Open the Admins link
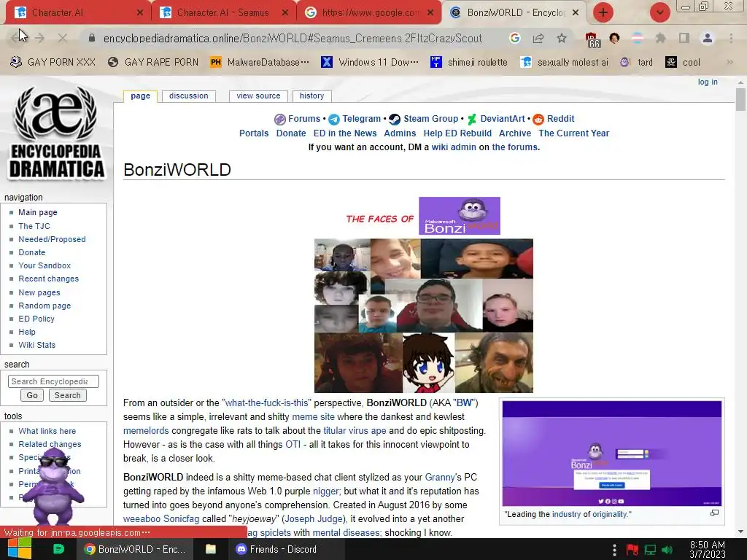 tap(400, 133)
